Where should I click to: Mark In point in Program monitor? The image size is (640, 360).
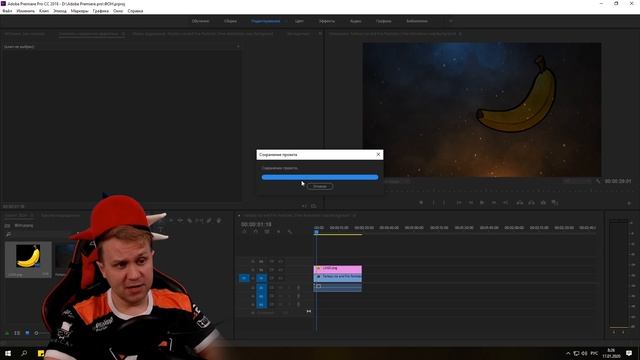click(433, 202)
